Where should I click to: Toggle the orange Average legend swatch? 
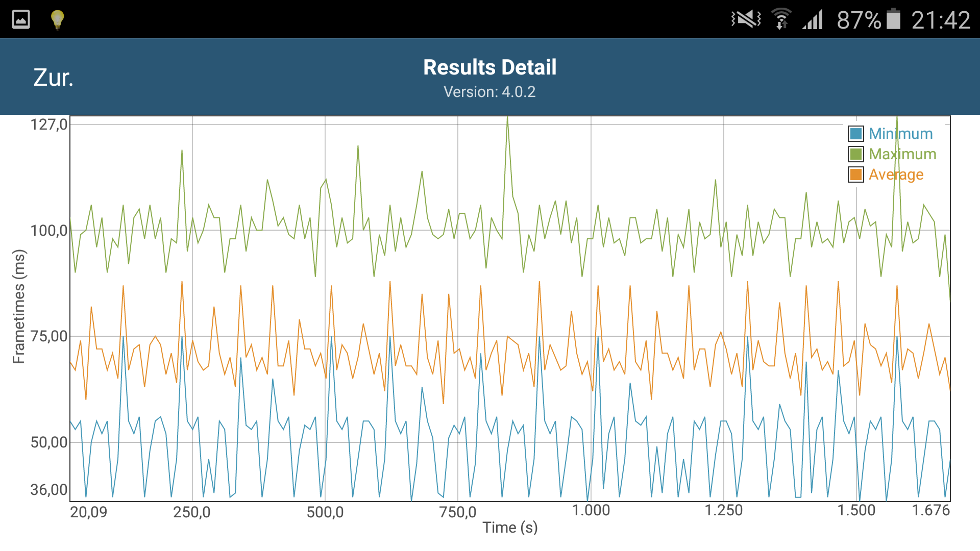[856, 174]
